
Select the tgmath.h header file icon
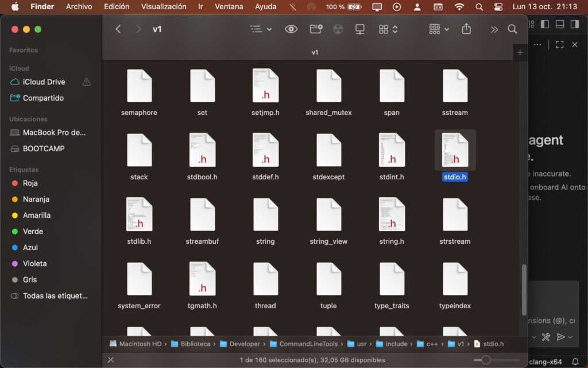coord(202,279)
